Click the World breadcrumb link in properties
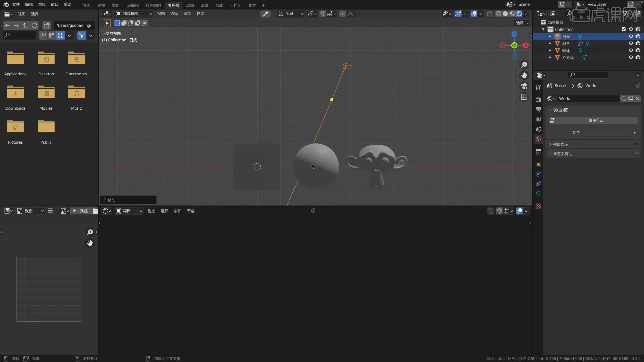Viewport: 644px width, 362px height. (x=590, y=86)
